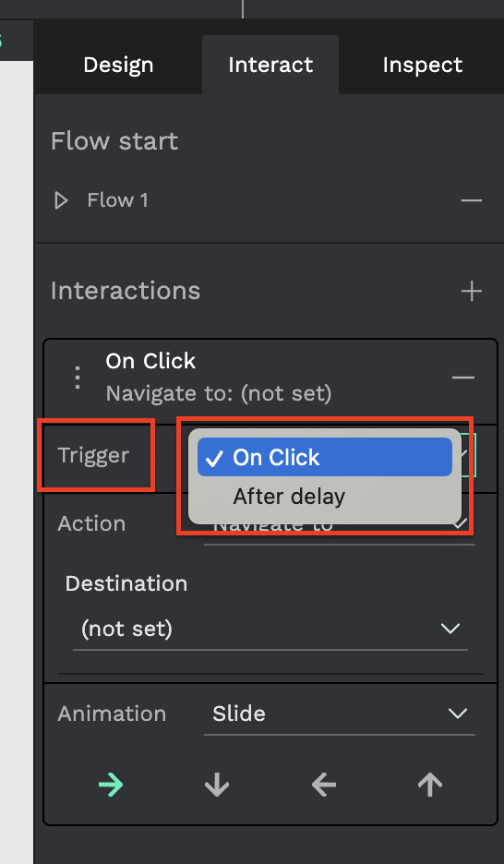This screenshot has height=864, width=504.
Task: Click the Flow 1 play triangle icon
Action: (x=61, y=200)
